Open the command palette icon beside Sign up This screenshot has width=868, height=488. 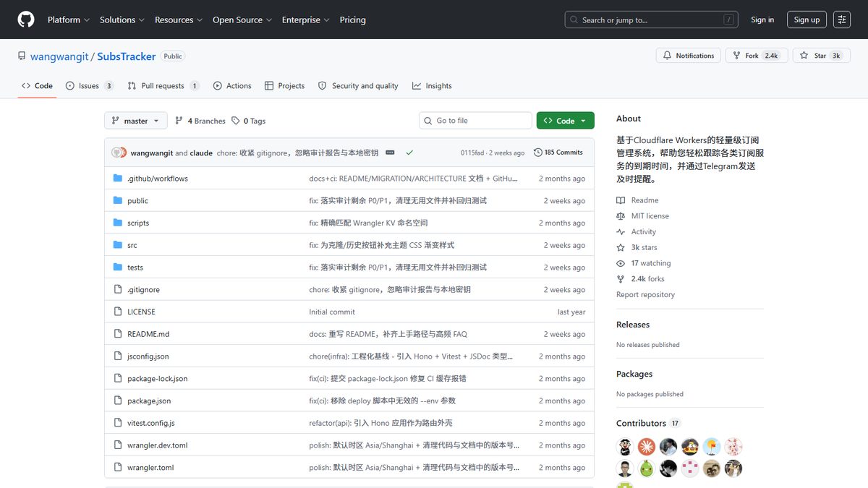tap(842, 20)
